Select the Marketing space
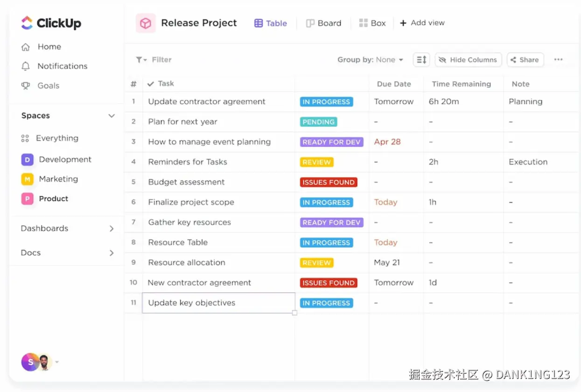This screenshot has height=392, width=581. [x=49, y=179]
